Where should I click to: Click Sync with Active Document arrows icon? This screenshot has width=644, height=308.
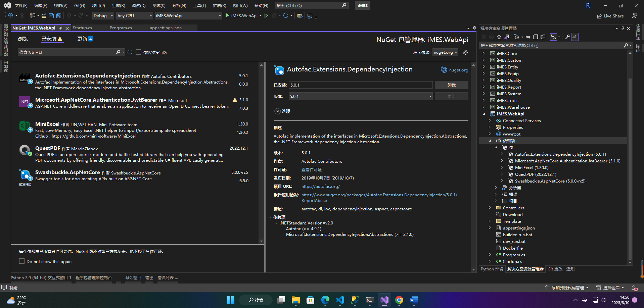coord(528,37)
